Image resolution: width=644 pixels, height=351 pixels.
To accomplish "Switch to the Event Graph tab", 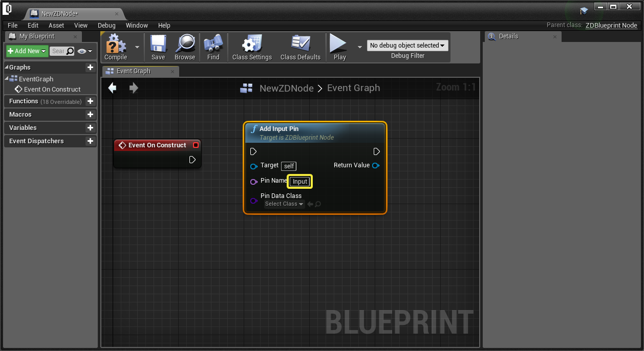I will [134, 71].
